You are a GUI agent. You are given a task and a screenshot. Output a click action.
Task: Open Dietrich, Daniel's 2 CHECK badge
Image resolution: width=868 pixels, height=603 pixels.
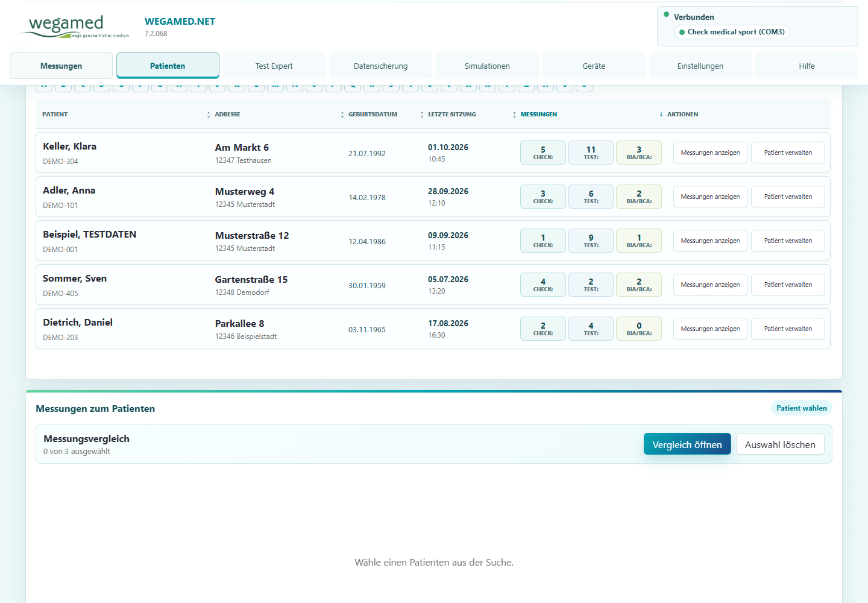(x=543, y=329)
